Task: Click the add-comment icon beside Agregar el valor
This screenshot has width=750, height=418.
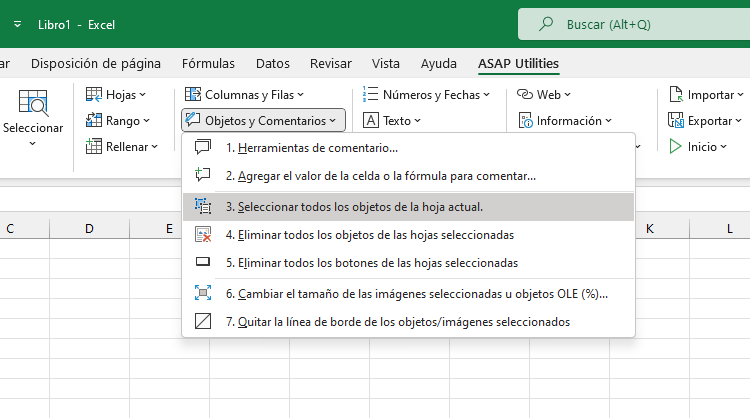Action: [203, 175]
